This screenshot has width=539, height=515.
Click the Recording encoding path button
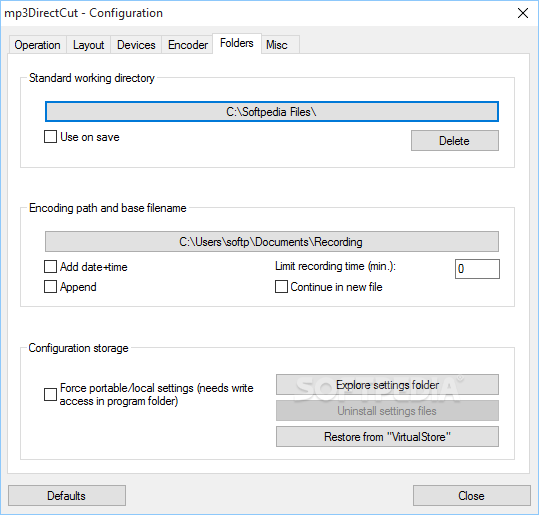coord(272,242)
